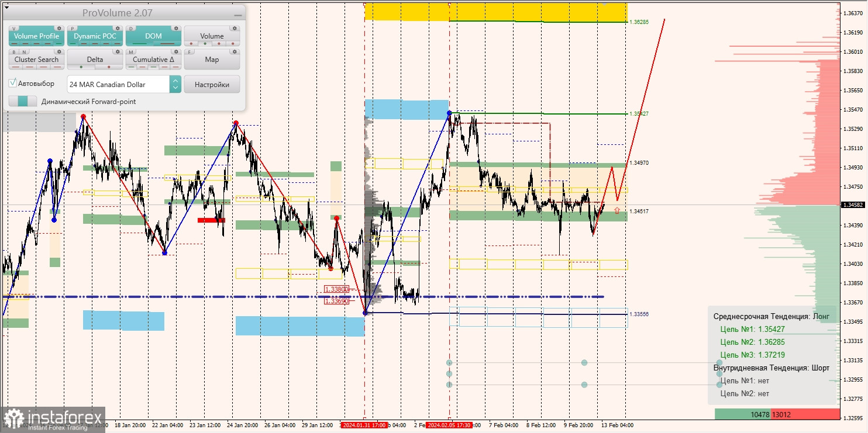Open settings gear on Volume Profile button

[x=59, y=28]
